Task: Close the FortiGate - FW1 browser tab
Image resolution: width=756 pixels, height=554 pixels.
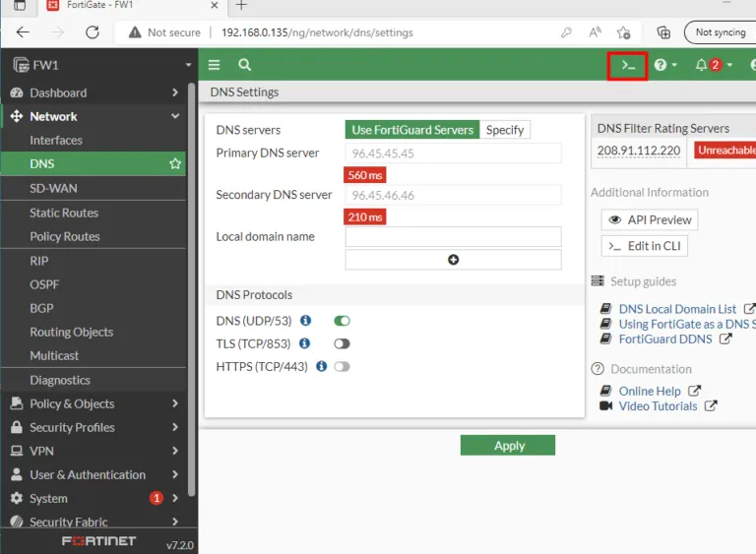Action: [x=215, y=5]
